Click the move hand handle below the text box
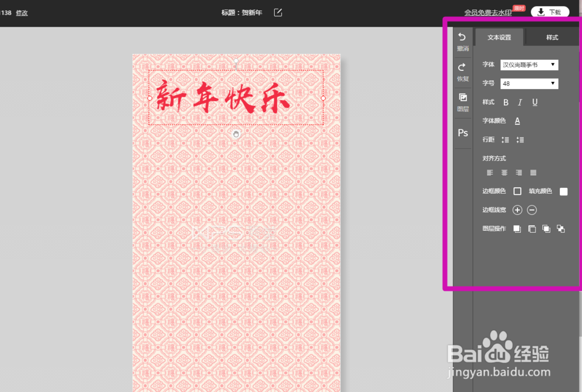This screenshot has width=582, height=392. point(236,134)
